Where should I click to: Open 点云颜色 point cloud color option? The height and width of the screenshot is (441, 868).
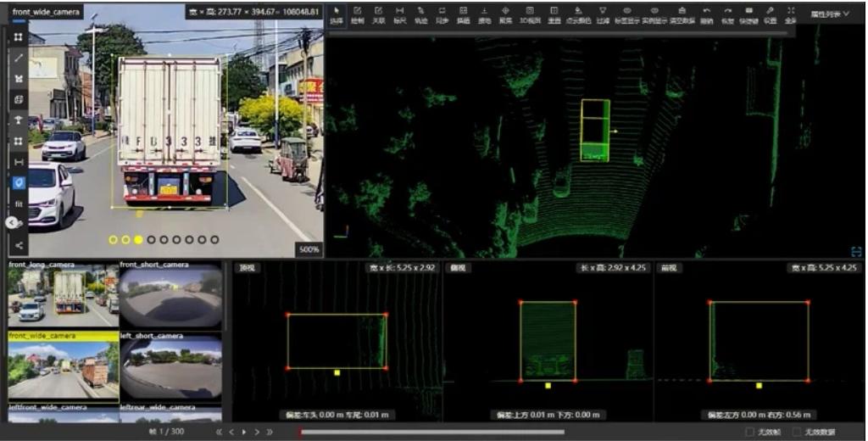coord(578,15)
